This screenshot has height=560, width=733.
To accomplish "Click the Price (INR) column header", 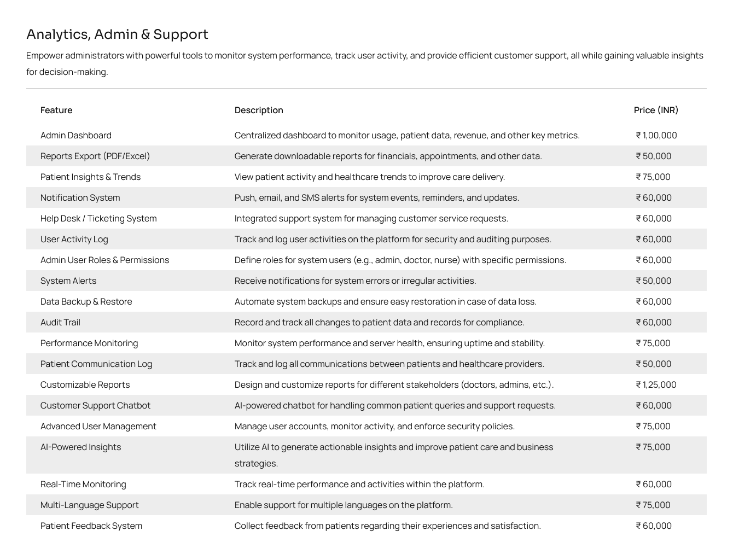I will tap(656, 110).
